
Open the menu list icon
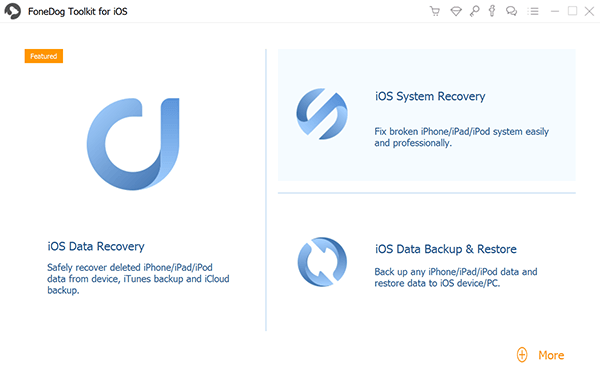click(533, 11)
